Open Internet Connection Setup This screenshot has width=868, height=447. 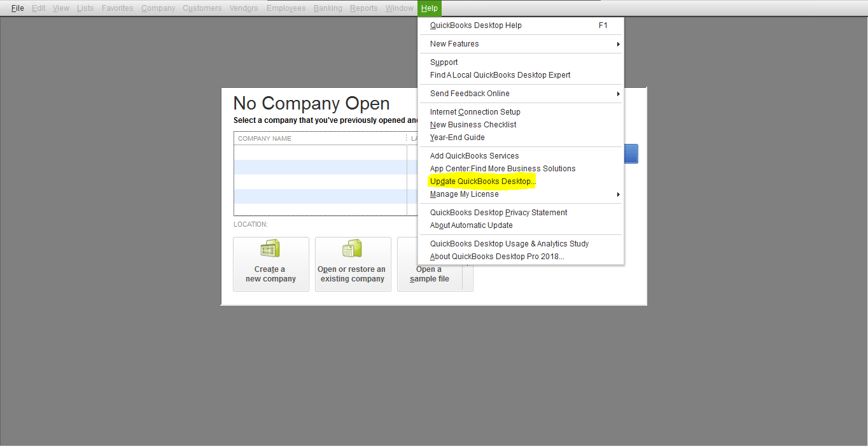[521, 112]
